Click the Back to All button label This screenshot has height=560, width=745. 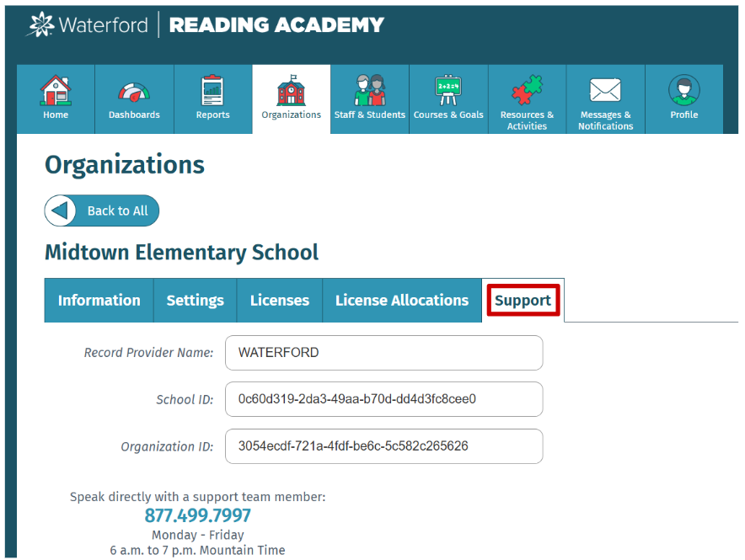click(117, 211)
